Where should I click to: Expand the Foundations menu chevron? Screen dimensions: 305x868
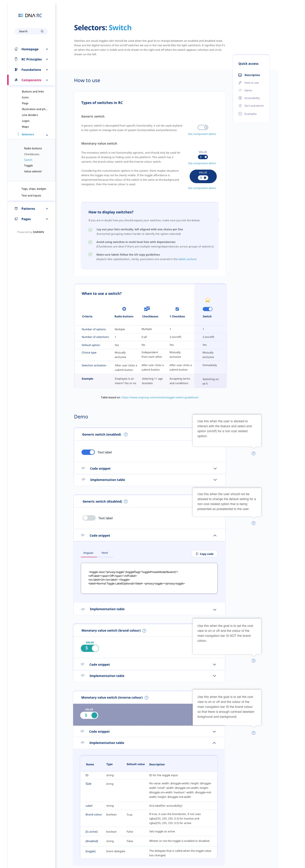pos(47,70)
